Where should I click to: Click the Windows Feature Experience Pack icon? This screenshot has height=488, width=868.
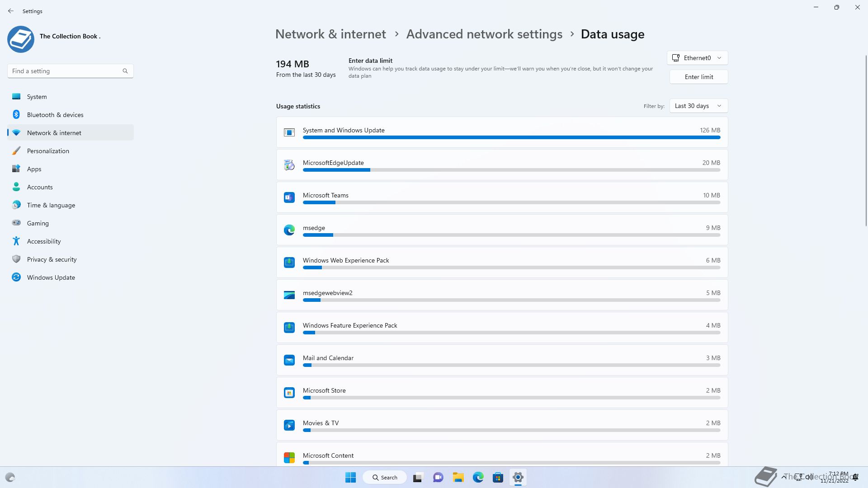click(289, 328)
